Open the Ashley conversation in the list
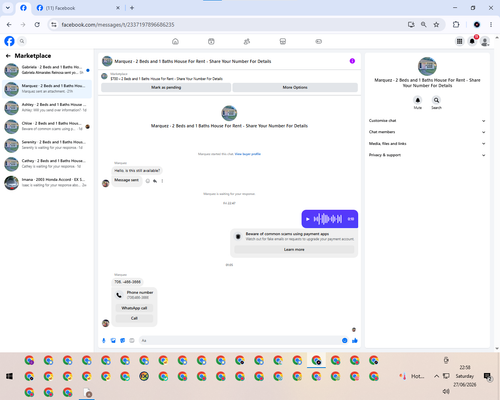The image size is (500, 400). point(47,107)
